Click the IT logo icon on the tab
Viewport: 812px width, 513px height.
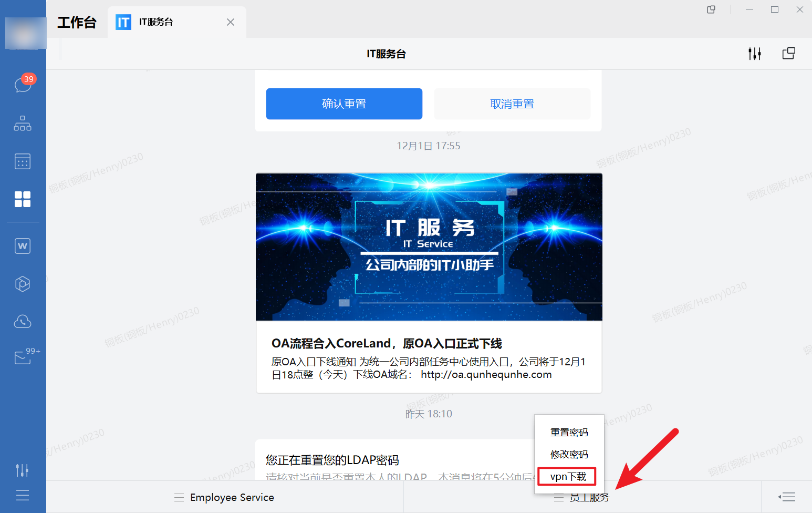click(x=123, y=22)
